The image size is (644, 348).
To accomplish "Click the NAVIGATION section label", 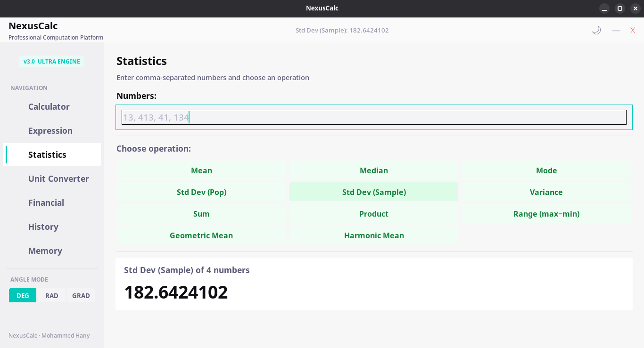I will [x=29, y=88].
